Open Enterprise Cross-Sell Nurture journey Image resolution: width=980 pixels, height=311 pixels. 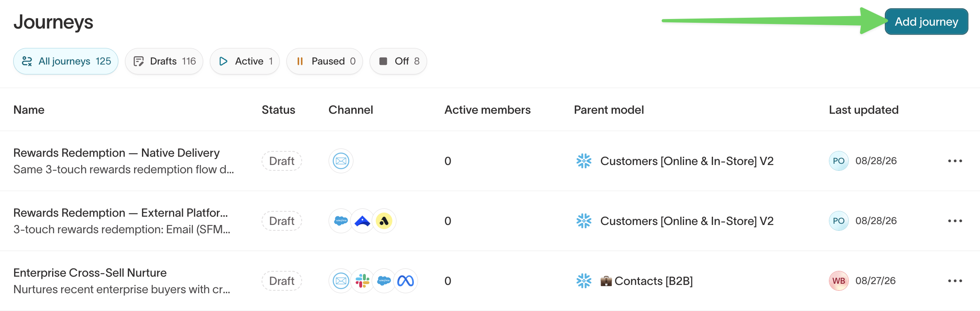(90, 273)
